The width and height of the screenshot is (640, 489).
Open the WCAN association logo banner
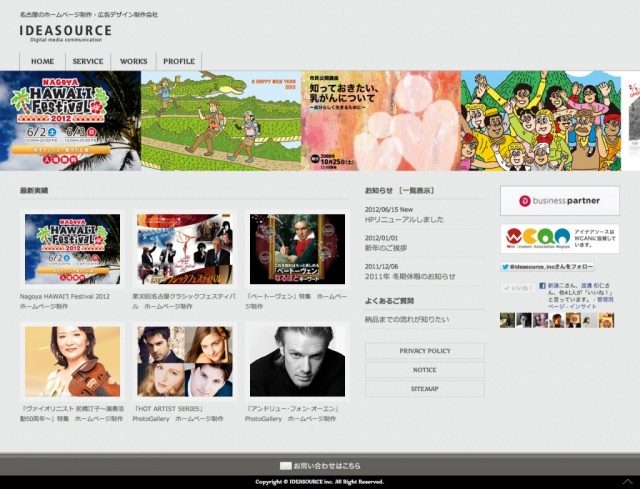click(559, 239)
